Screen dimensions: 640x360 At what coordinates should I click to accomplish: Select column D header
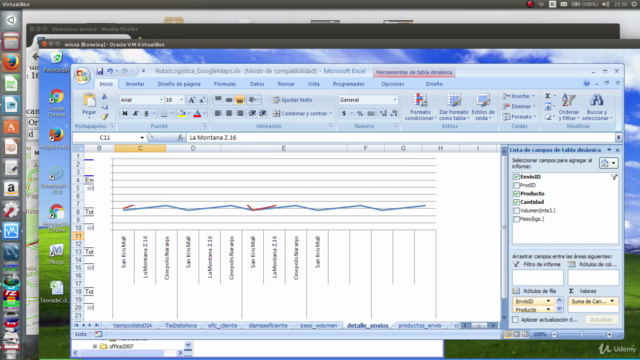coord(193,148)
